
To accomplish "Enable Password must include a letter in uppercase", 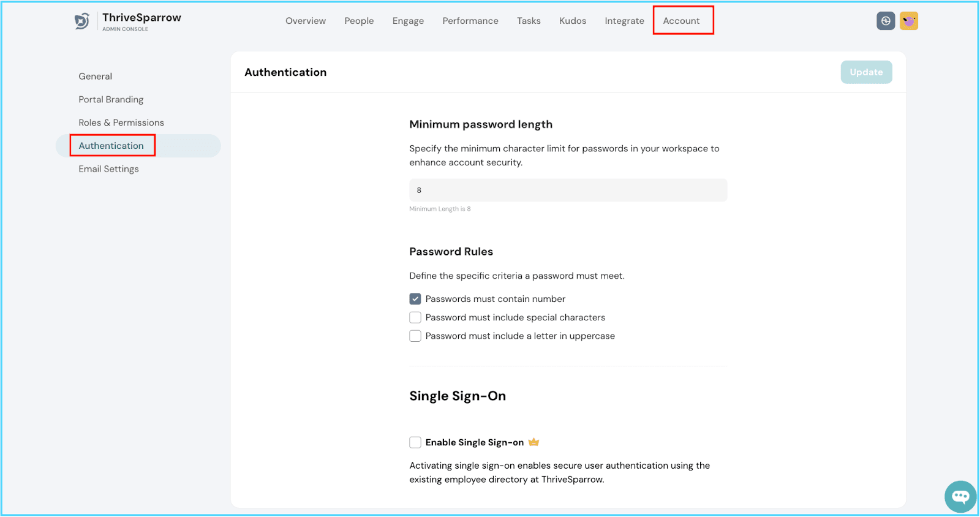I will tap(415, 336).
